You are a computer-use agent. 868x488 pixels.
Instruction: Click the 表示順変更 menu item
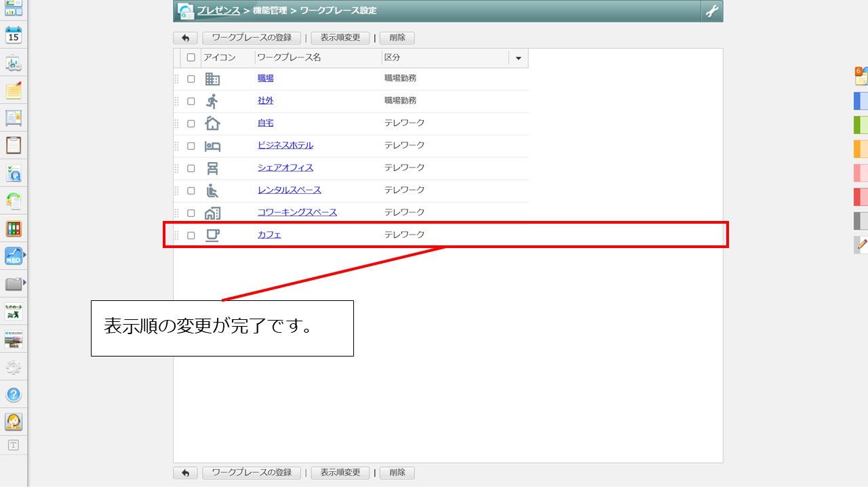point(340,38)
